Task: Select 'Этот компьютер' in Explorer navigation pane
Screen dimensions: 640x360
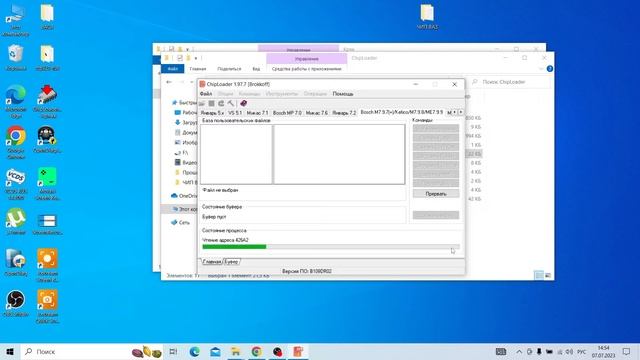Action: tap(184, 209)
